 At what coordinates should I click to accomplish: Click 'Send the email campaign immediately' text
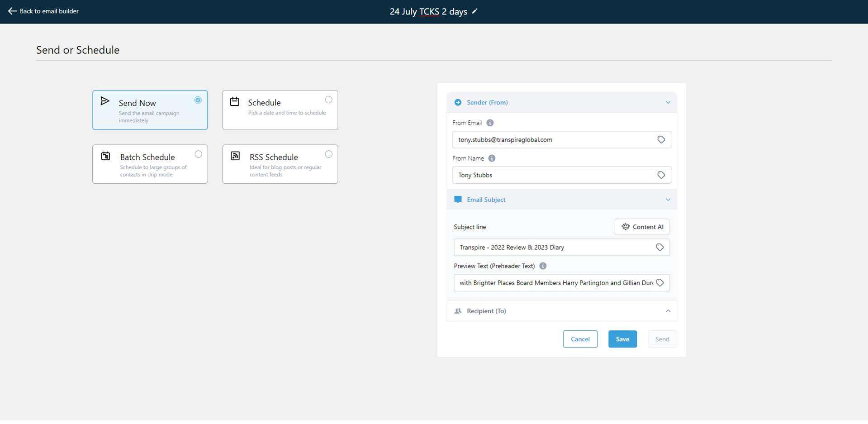tap(149, 117)
